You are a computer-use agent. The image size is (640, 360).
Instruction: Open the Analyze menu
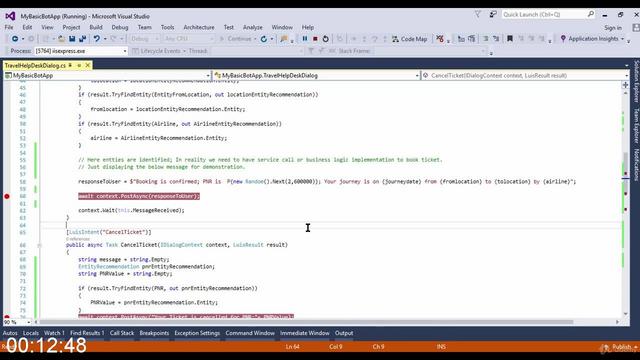[x=253, y=27]
